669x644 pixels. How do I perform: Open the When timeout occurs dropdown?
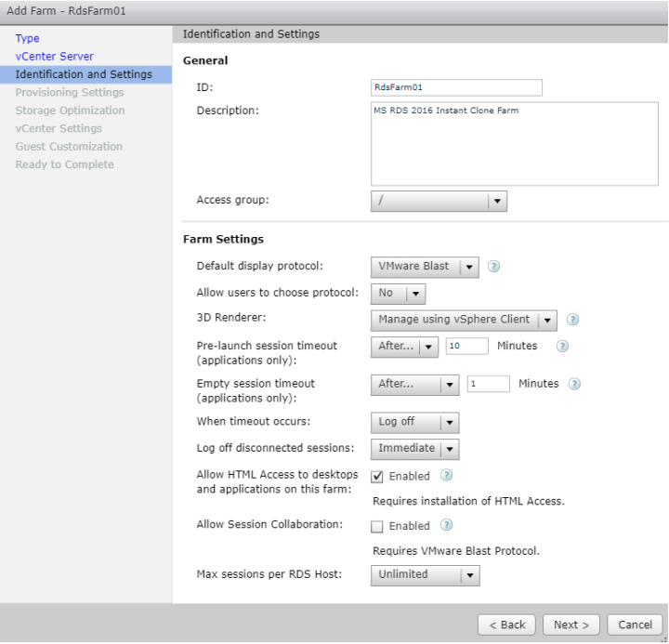tap(414, 422)
